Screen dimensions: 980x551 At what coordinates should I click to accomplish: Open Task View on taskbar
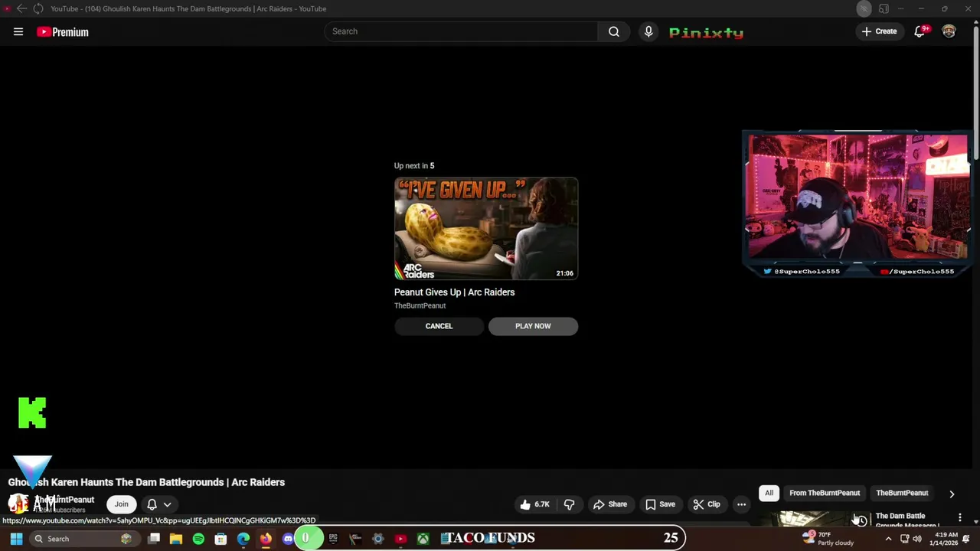pyautogui.click(x=154, y=539)
